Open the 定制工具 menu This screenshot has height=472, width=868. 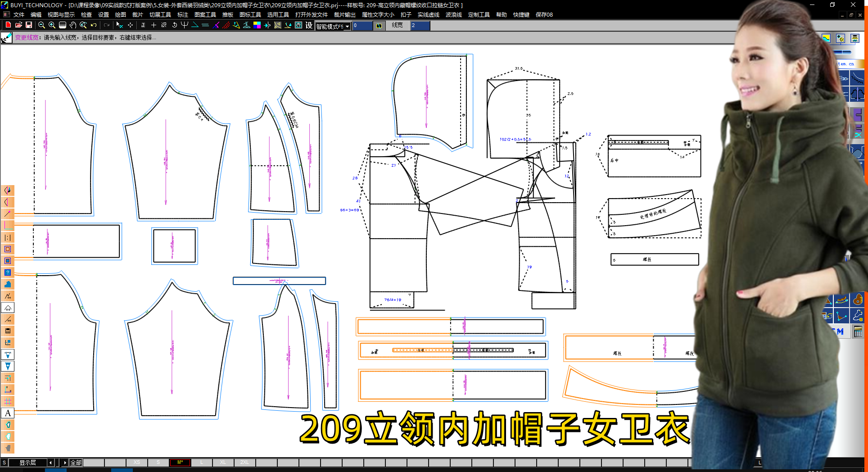(x=479, y=15)
